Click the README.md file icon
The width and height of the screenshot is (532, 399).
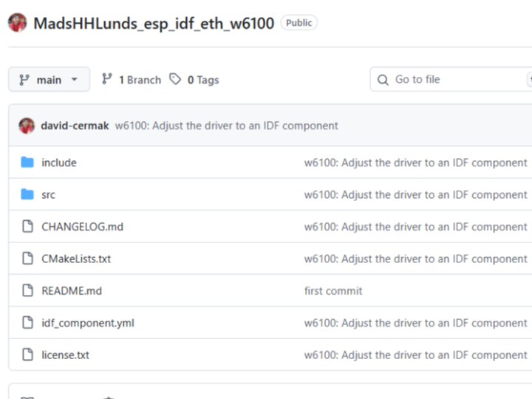pyautogui.click(x=27, y=291)
